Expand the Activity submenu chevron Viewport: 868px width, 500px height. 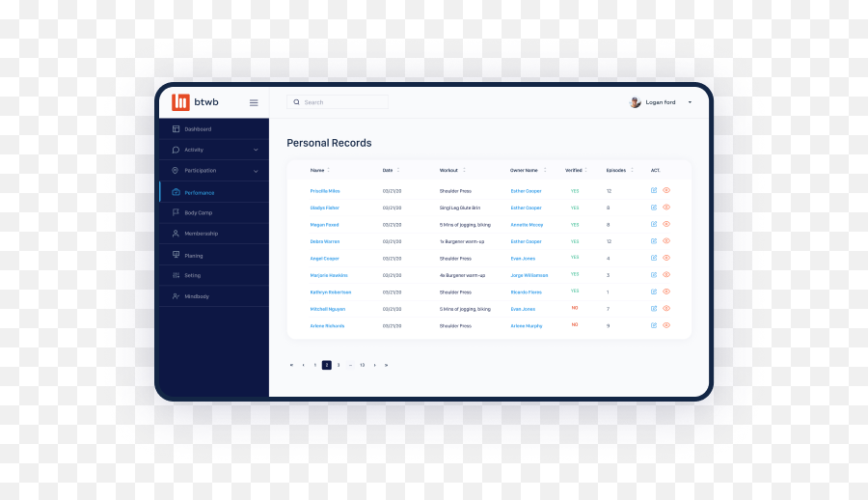[x=256, y=150]
